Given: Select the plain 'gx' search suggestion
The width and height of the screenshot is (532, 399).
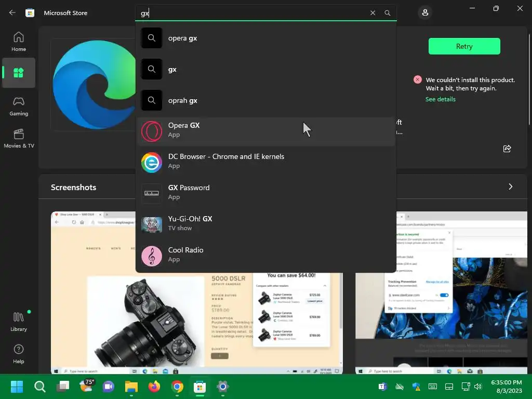Looking at the screenshot, I should (265, 69).
